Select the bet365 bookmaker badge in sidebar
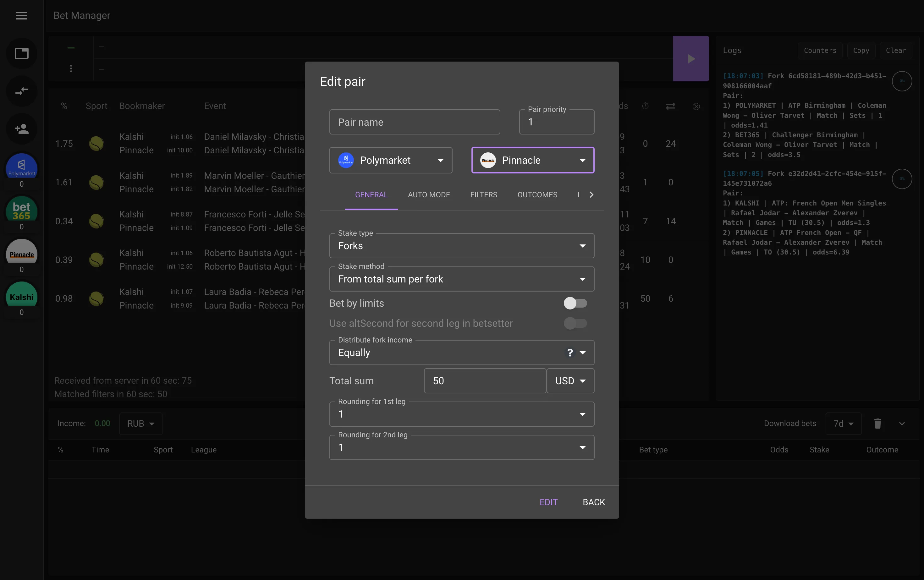 (x=21, y=209)
